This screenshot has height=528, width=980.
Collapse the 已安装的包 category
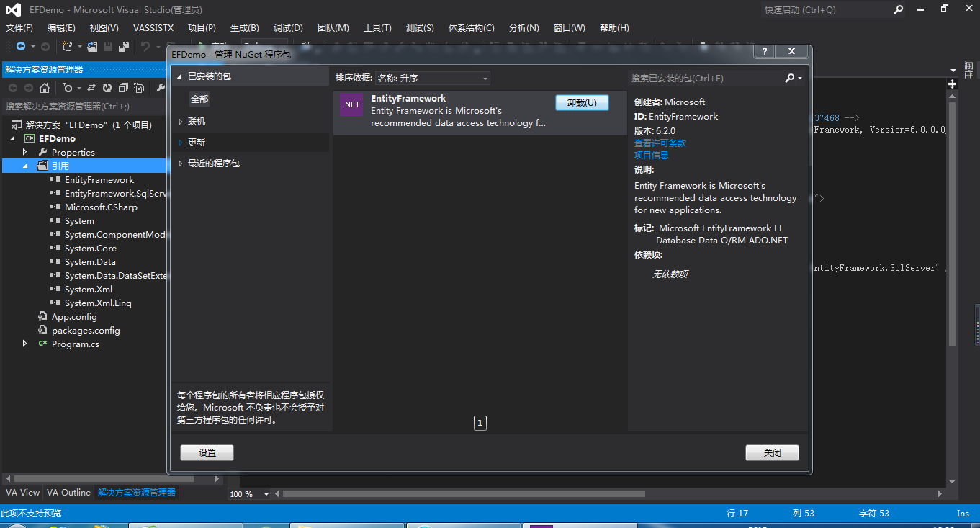point(180,76)
